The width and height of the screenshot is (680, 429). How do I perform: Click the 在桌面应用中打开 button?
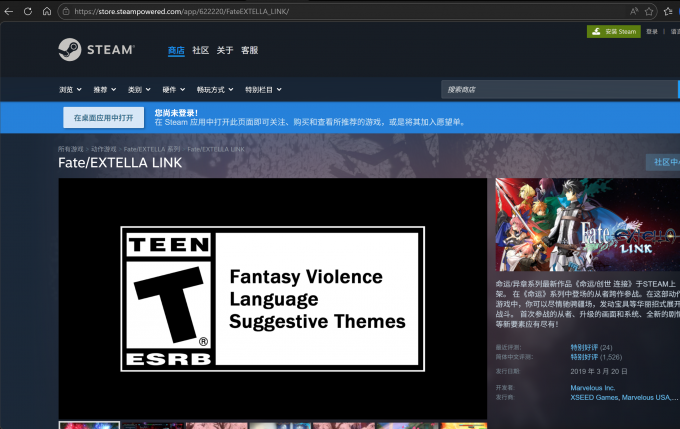pyautogui.click(x=104, y=118)
